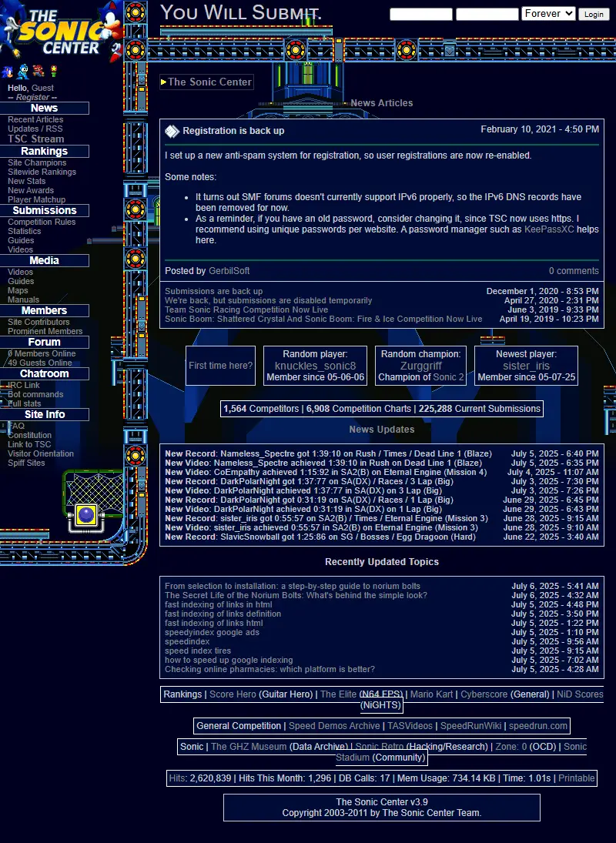
Task: Open the Forum menu header
Action: (x=44, y=342)
